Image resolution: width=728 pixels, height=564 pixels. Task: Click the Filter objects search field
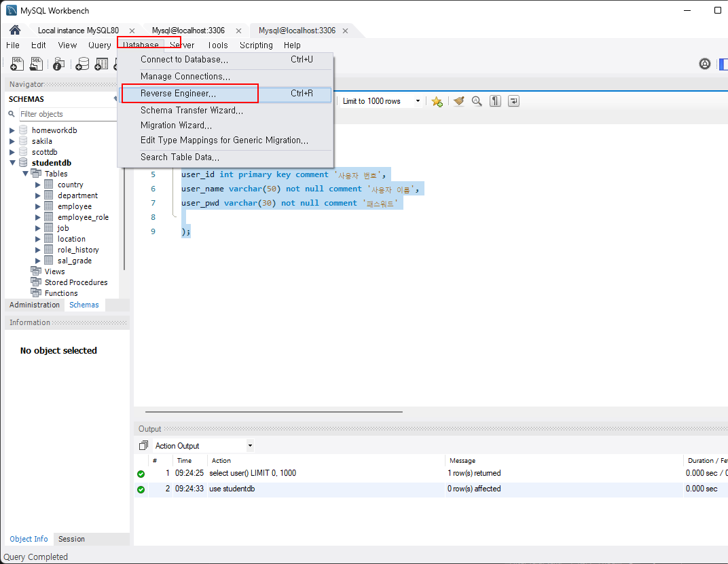click(x=68, y=114)
